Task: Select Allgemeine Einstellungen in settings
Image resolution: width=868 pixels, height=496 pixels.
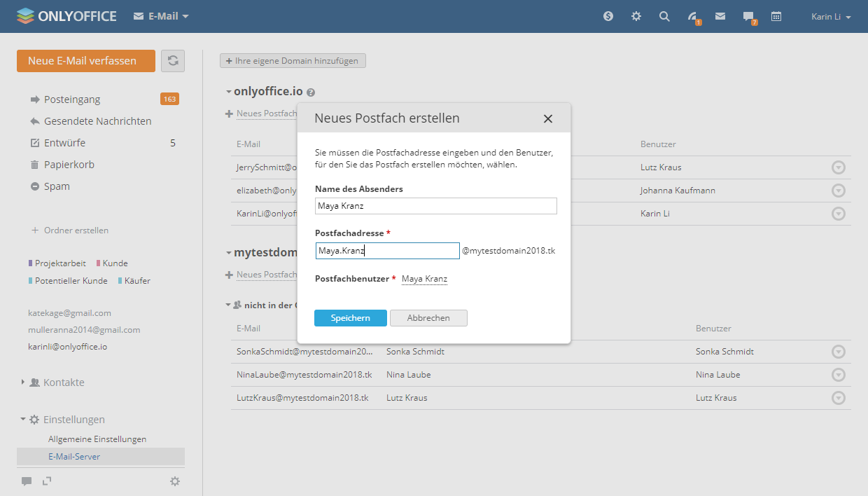Action: point(97,439)
